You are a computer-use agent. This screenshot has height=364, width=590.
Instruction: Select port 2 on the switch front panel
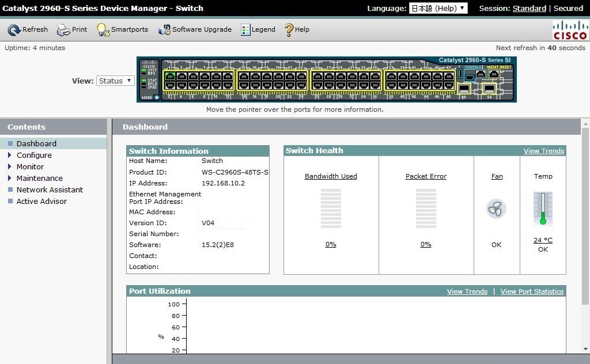click(x=170, y=85)
